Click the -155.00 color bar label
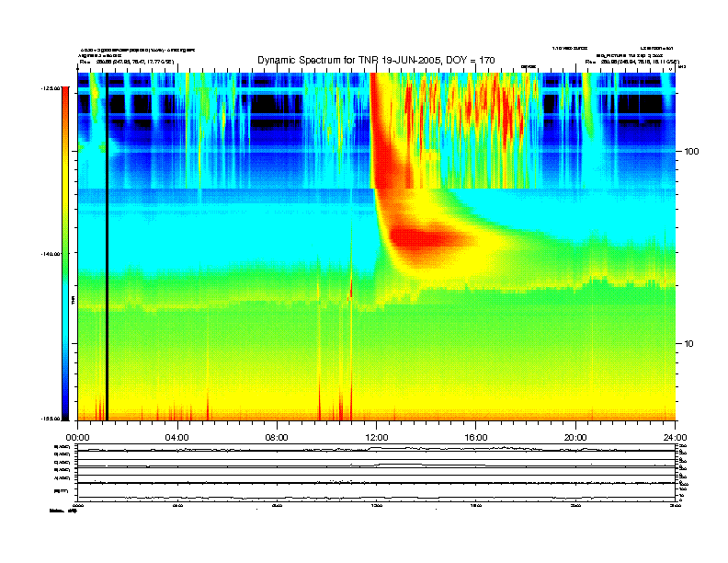 (x=51, y=419)
